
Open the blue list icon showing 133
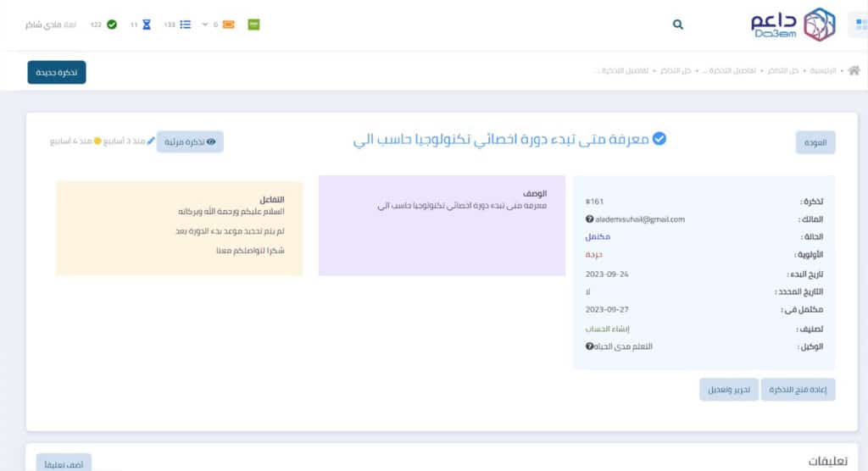[186, 25]
